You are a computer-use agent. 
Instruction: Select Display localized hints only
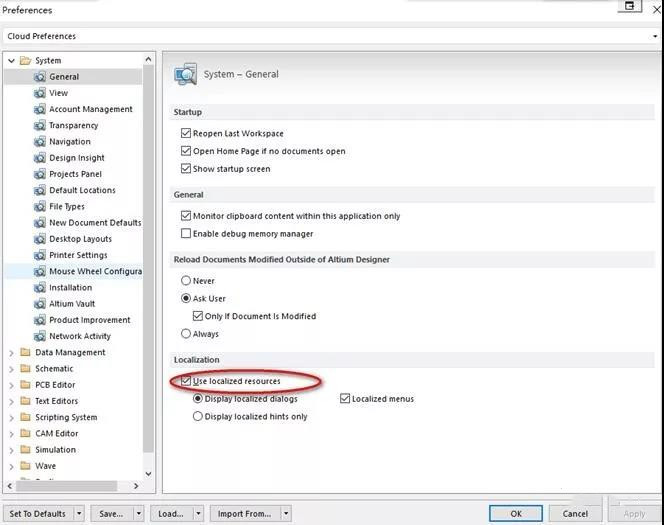click(197, 417)
